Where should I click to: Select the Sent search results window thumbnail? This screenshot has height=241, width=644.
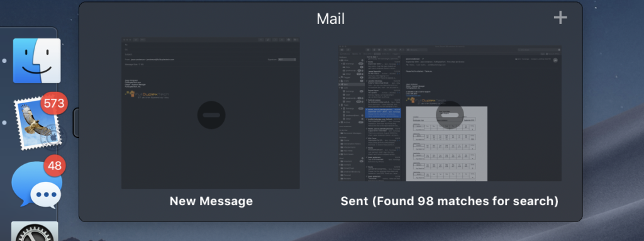[x=450, y=113]
